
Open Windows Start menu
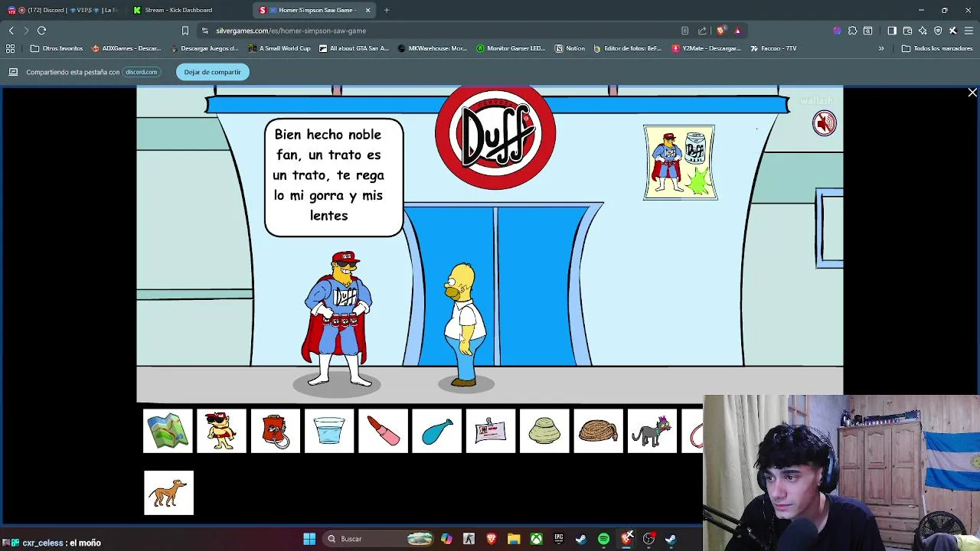click(309, 539)
